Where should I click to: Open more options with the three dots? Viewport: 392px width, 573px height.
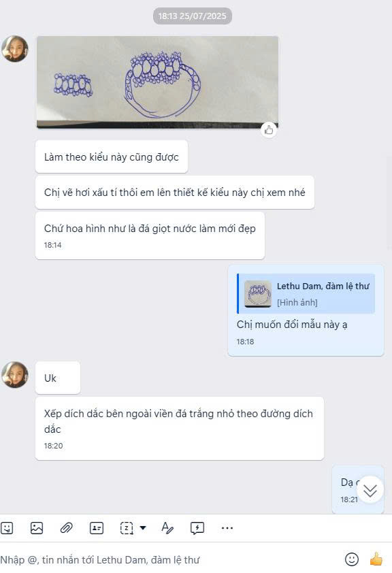(227, 528)
